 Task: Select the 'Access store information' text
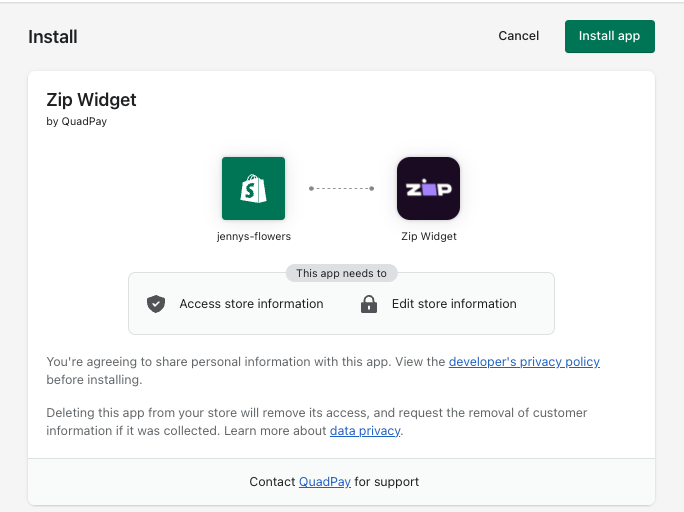point(251,304)
